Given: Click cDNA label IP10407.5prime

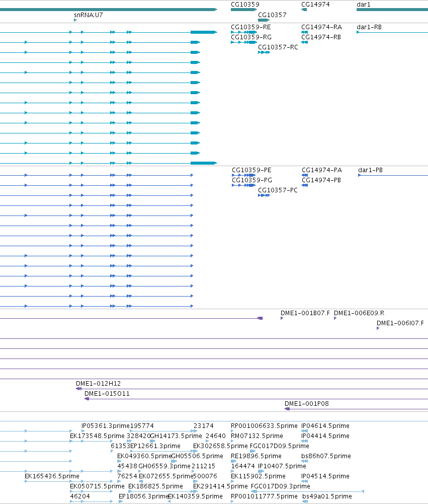Looking at the screenshot, I should (282, 466).
